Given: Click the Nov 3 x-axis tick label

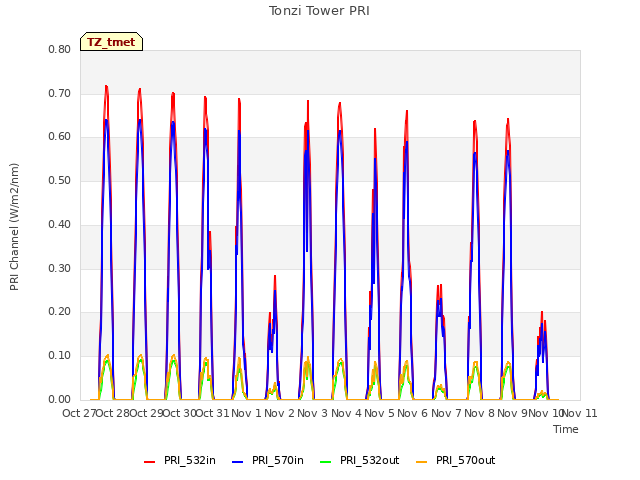Looking at the screenshot, I should 313,413.
